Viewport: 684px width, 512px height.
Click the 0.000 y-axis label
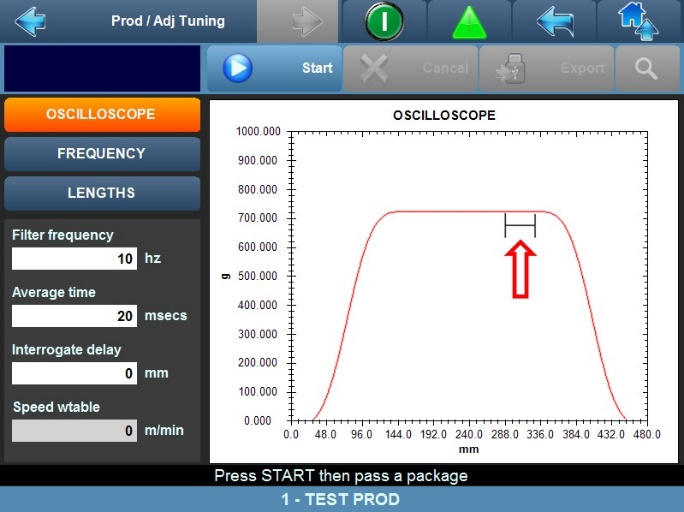[x=257, y=421]
